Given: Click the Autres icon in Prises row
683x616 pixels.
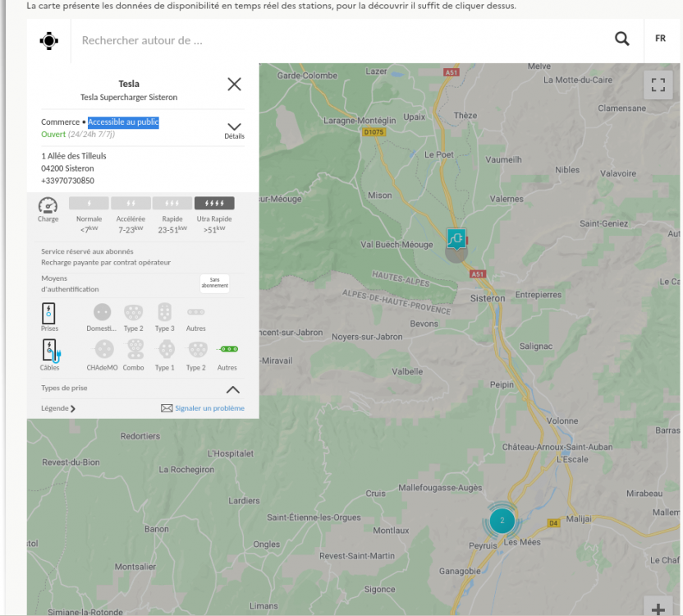Looking at the screenshot, I should coord(196,312).
